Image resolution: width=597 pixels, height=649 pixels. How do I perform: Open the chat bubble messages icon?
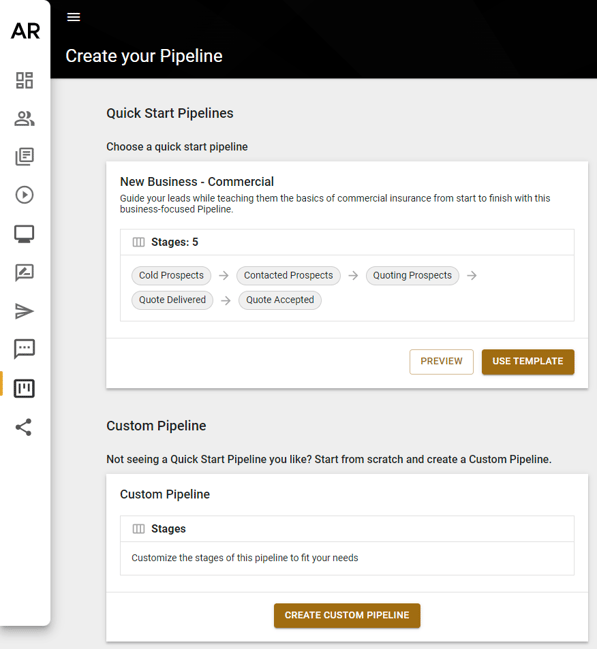coord(24,349)
